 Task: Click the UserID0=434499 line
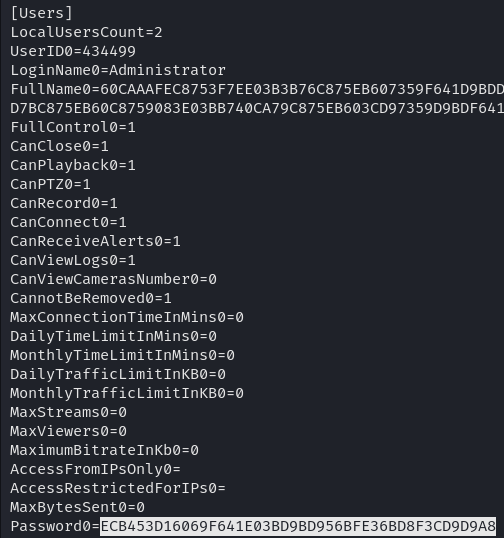click(x=73, y=51)
